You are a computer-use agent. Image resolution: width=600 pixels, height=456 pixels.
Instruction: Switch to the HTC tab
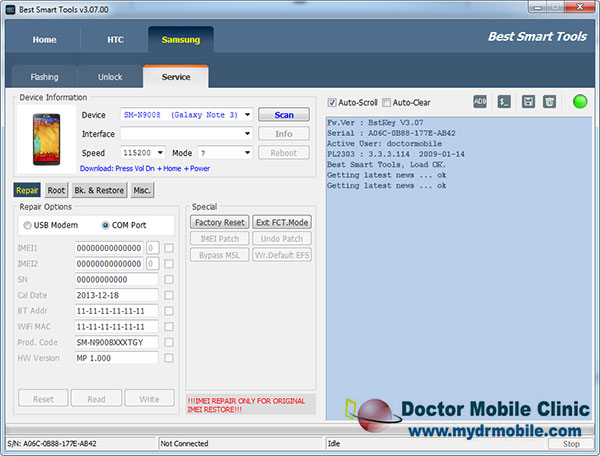(x=115, y=40)
